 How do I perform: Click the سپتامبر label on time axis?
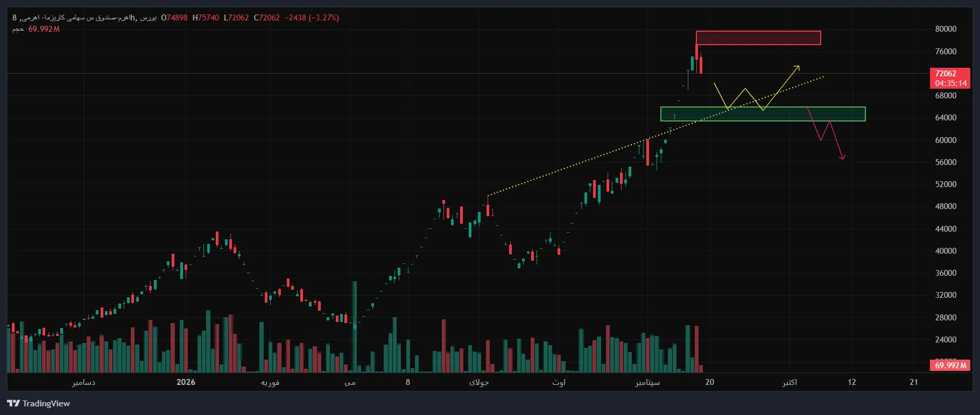(x=647, y=382)
